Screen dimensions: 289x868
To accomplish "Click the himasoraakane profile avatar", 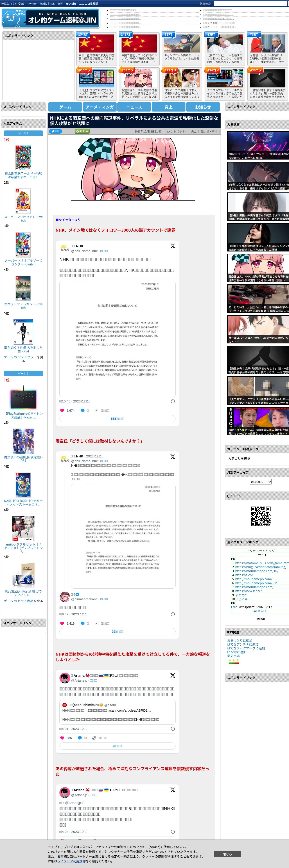I will [65, 597].
